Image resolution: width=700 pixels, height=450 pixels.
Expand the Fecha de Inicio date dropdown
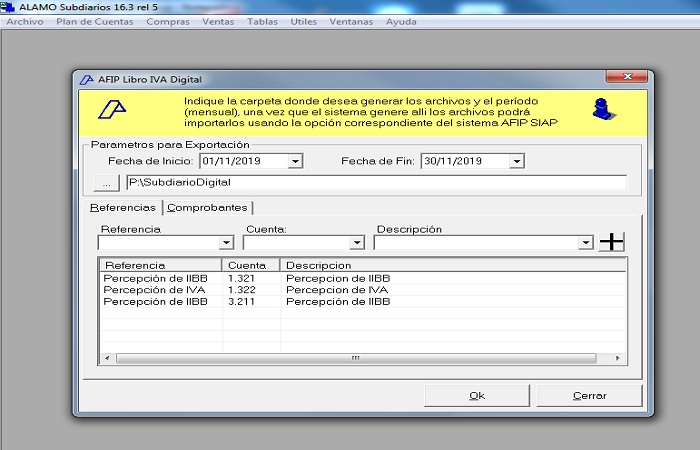pyautogui.click(x=295, y=161)
